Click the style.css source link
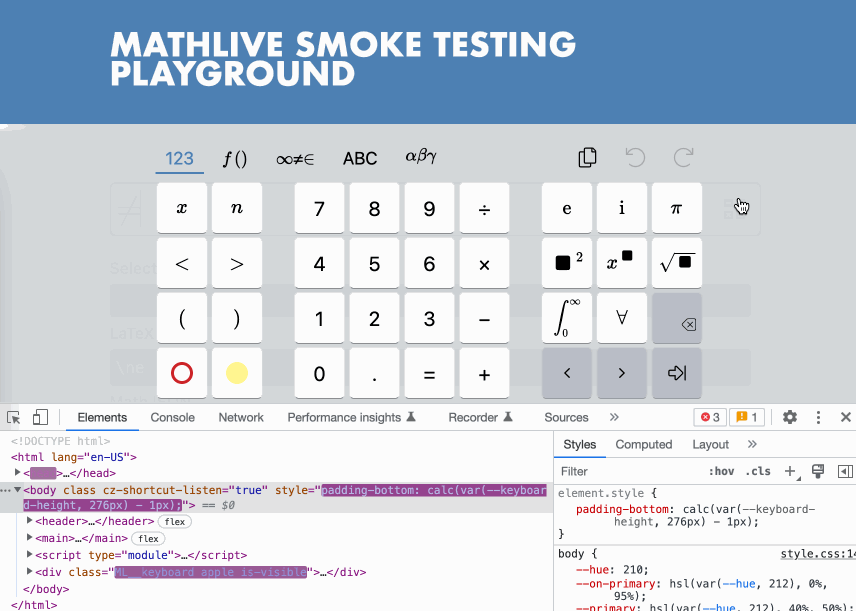This screenshot has height=611, width=856. pyautogui.click(x=818, y=554)
